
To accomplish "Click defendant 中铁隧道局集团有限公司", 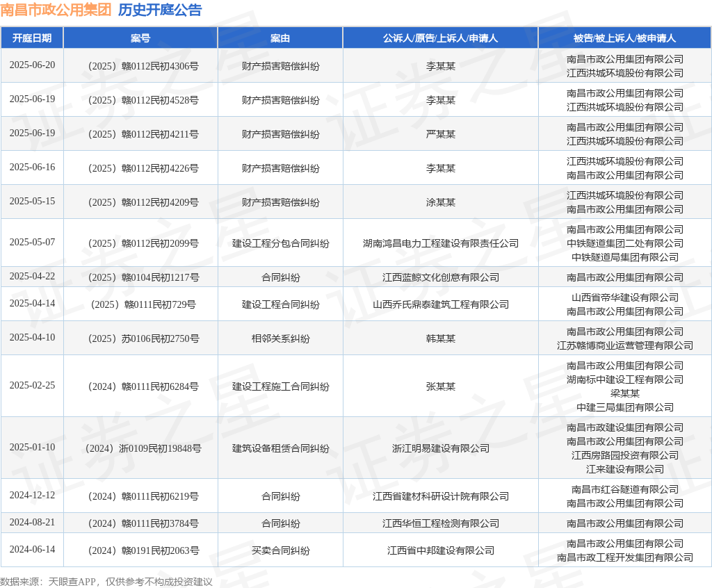I will pos(625,257).
